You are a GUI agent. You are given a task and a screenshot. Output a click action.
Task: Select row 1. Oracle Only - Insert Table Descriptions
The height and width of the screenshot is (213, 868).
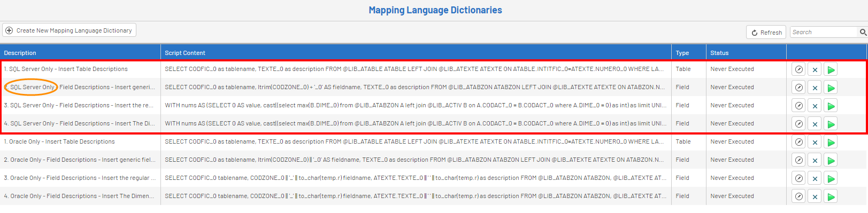[x=393, y=141]
